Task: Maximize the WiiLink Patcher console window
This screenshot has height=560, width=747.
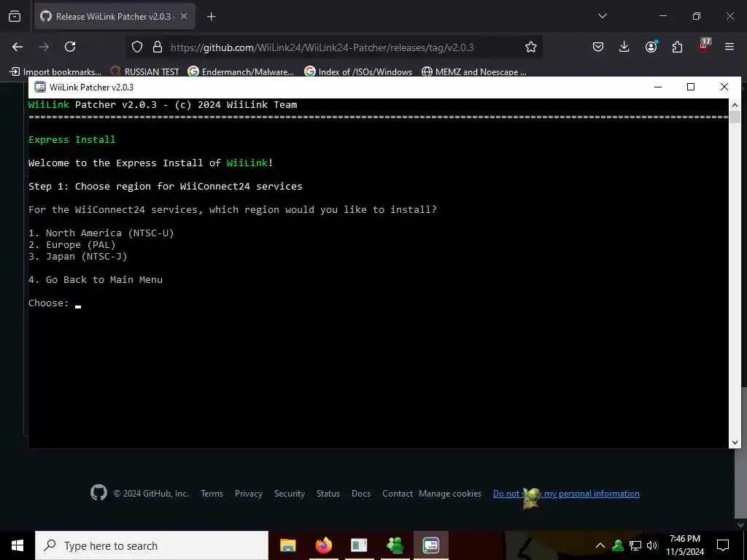Action: (691, 87)
